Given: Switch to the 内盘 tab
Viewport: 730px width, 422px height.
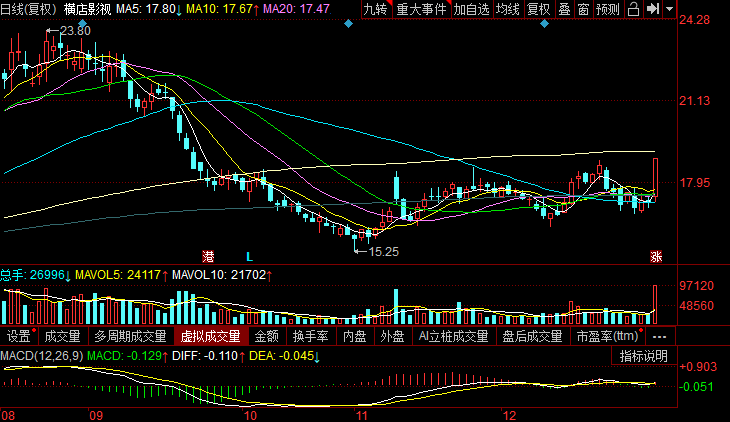Looking at the screenshot, I should coord(355,336).
